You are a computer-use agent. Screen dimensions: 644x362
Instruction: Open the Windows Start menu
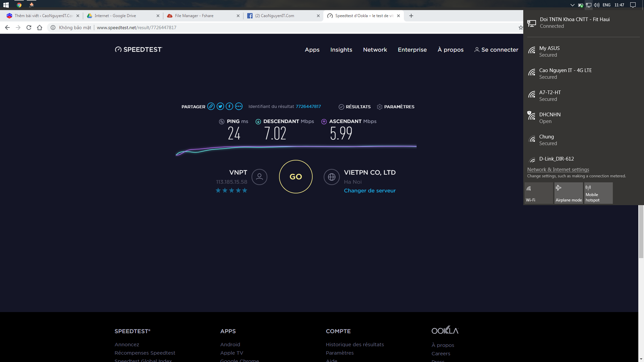[x=6, y=5]
